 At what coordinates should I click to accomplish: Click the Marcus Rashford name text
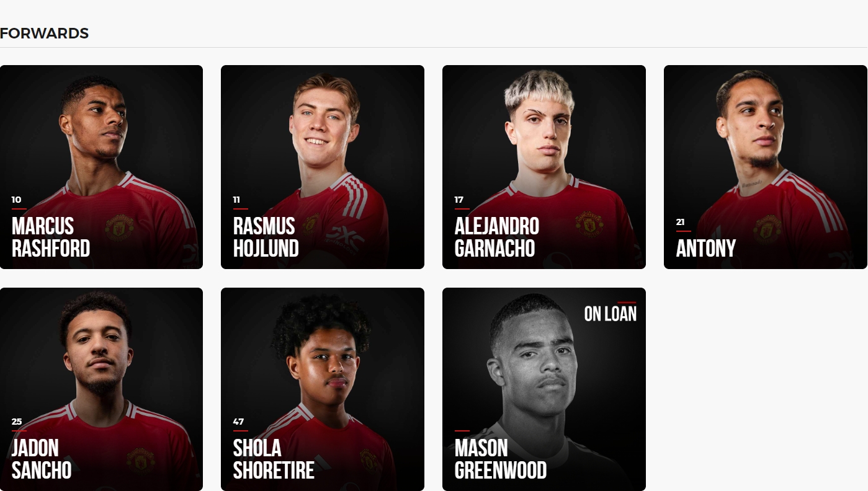click(x=51, y=237)
